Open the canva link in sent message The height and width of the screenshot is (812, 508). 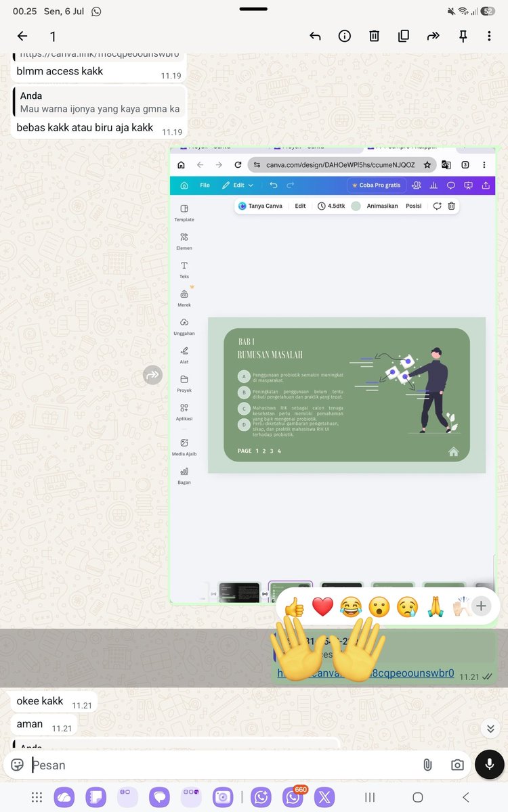[x=365, y=673]
